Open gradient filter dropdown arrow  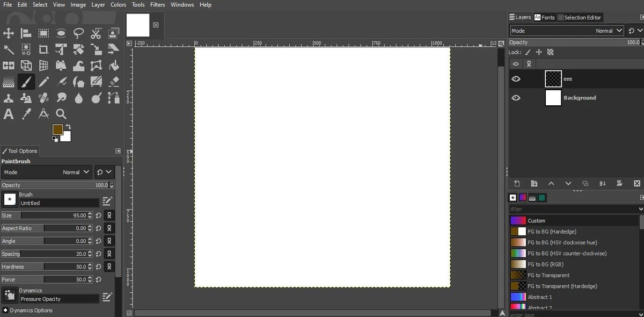point(641,209)
